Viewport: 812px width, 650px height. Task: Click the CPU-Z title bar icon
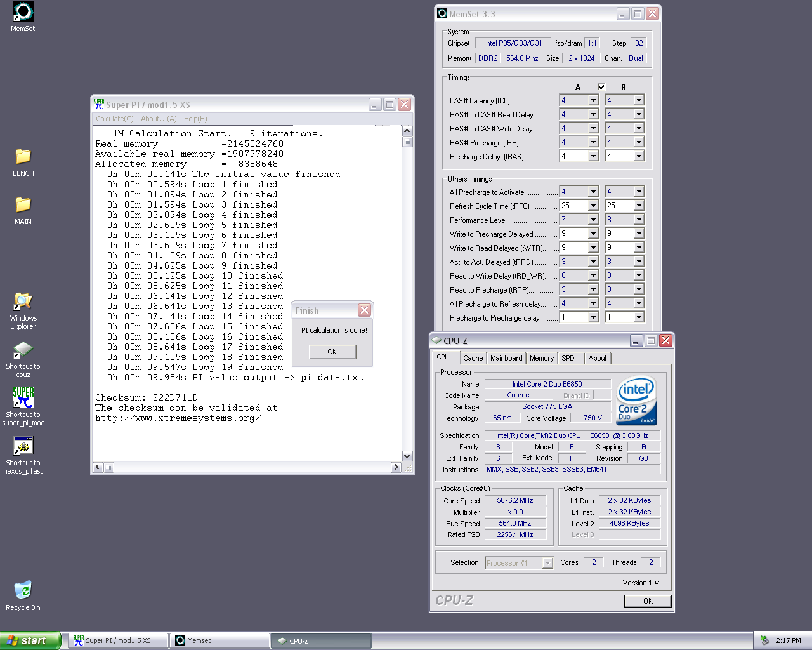(436, 340)
